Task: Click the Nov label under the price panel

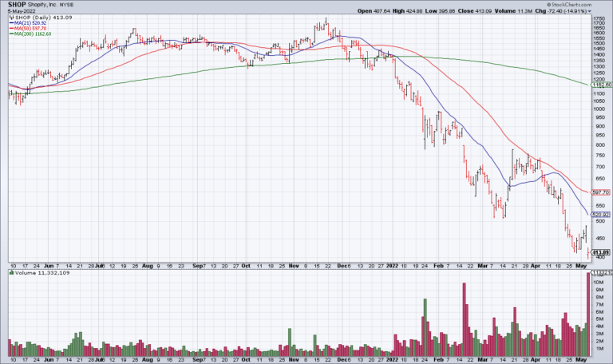Action: [x=294, y=266]
